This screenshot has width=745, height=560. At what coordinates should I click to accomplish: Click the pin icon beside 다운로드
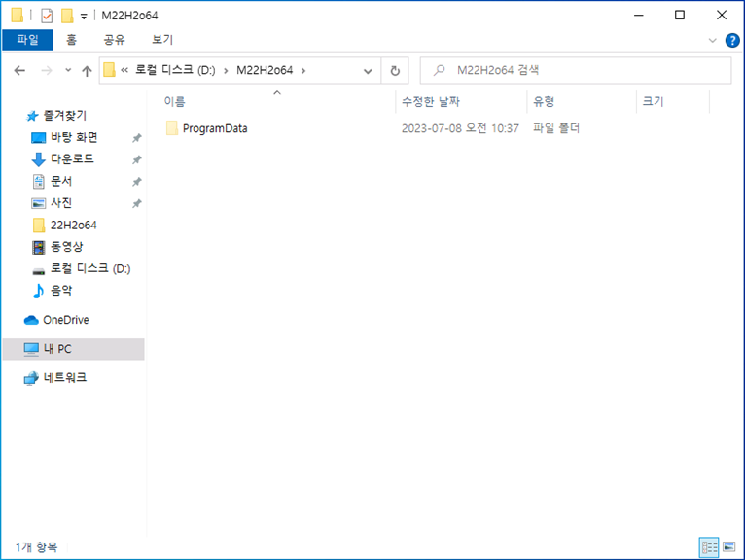pyautogui.click(x=137, y=159)
